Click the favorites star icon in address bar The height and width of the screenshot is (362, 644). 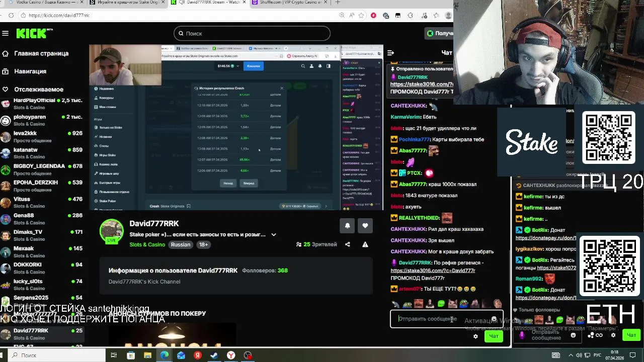coord(362,16)
